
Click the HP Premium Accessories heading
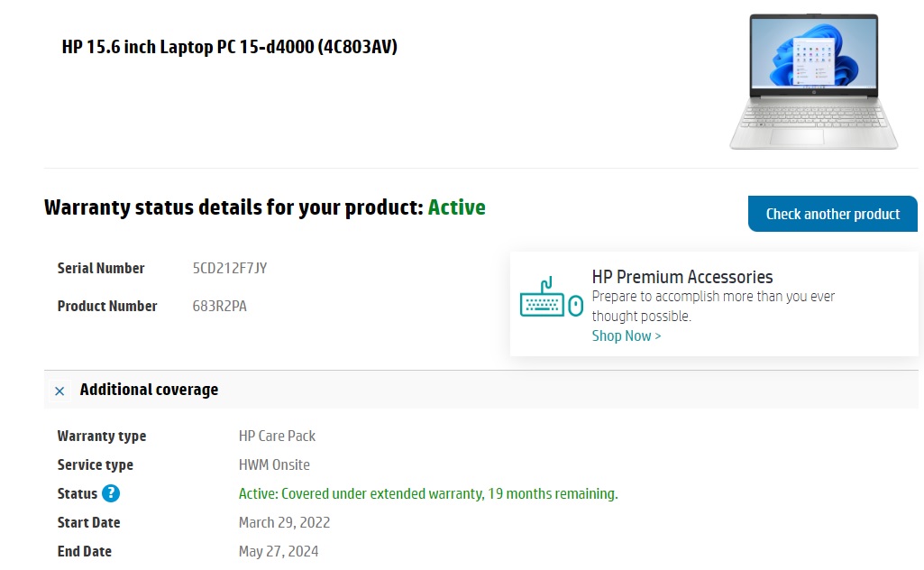tap(682, 277)
